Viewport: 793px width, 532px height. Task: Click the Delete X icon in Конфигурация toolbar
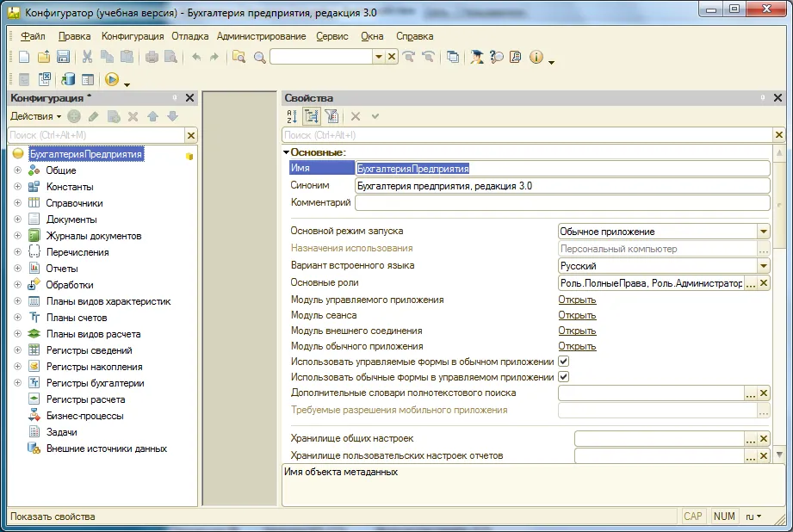click(x=133, y=116)
